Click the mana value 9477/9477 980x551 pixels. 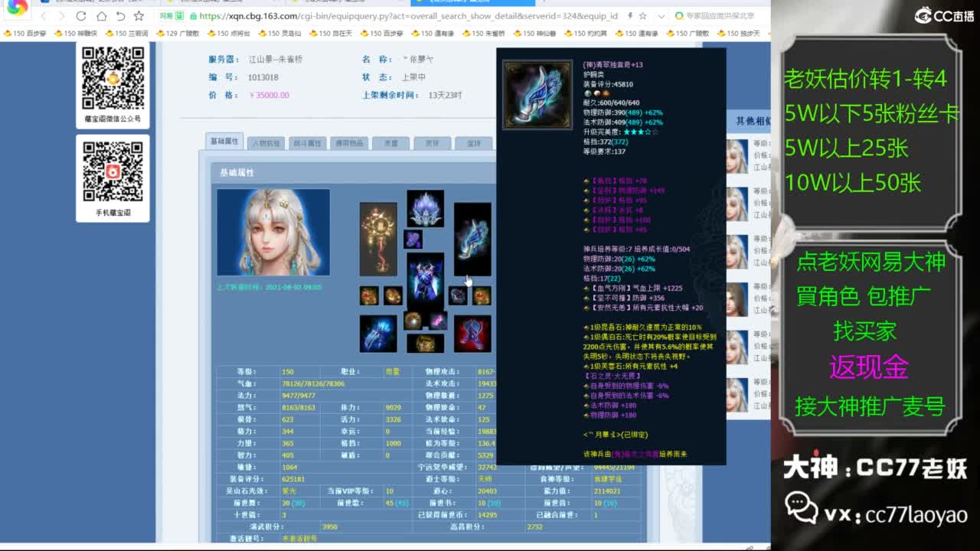pyautogui.click(x=299, y=396)
